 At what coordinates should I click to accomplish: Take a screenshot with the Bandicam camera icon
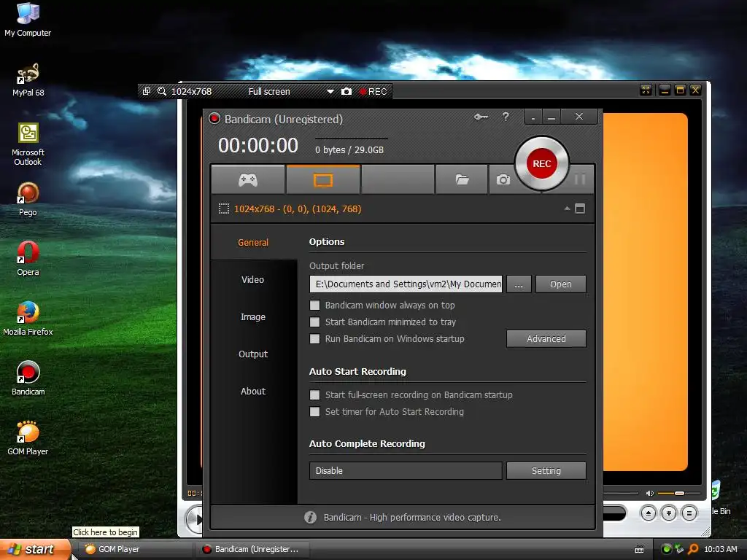point(503,179)
